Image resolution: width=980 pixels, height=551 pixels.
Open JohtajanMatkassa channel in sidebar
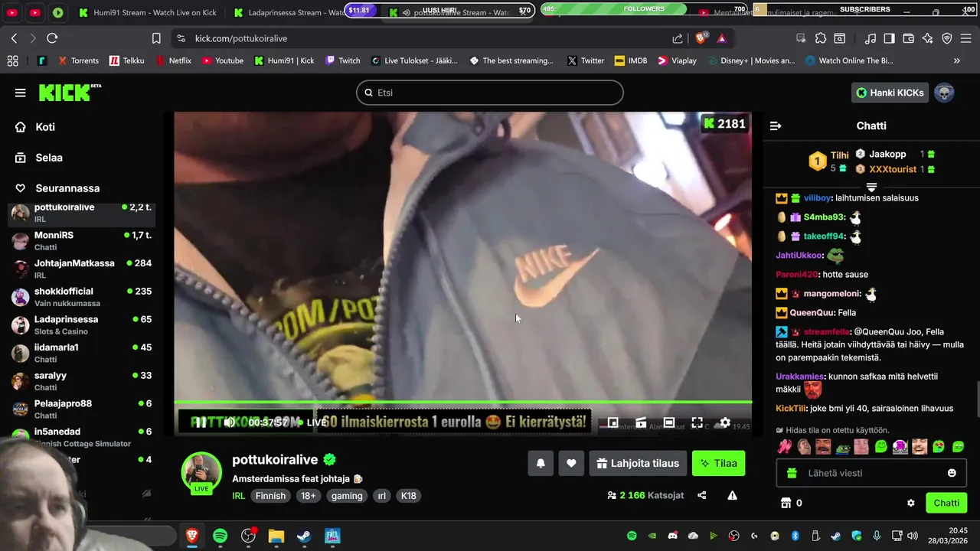point(82,269)
